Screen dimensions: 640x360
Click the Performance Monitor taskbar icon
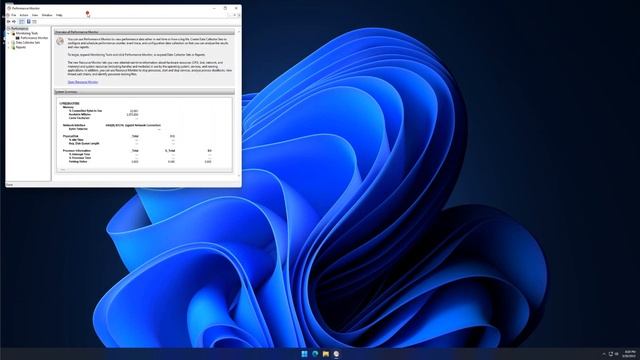336,354
